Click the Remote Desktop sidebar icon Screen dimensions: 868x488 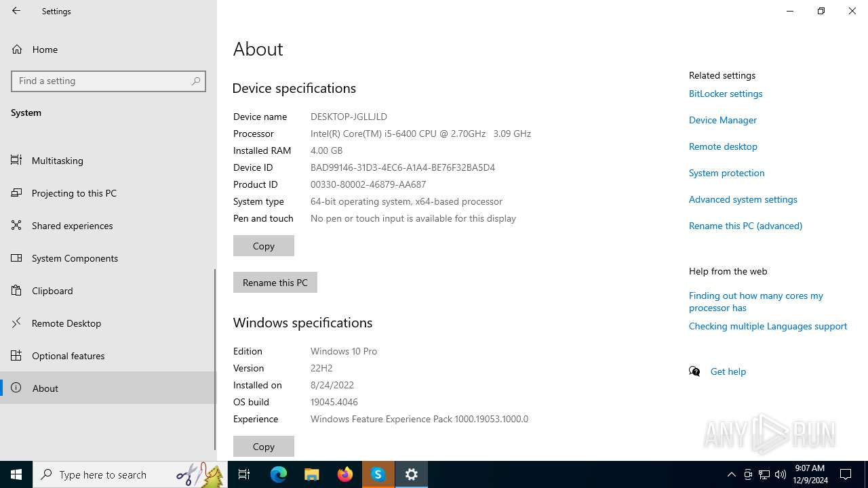[16, 323]
